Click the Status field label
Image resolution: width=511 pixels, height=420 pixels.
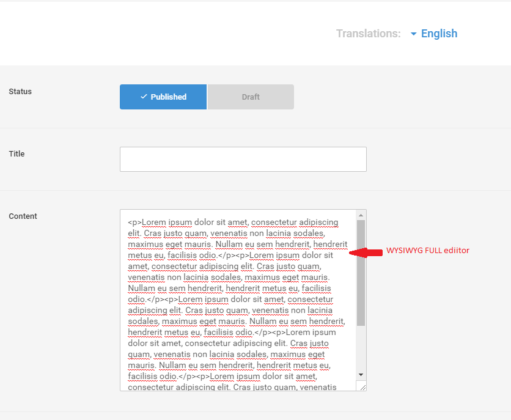20,92
